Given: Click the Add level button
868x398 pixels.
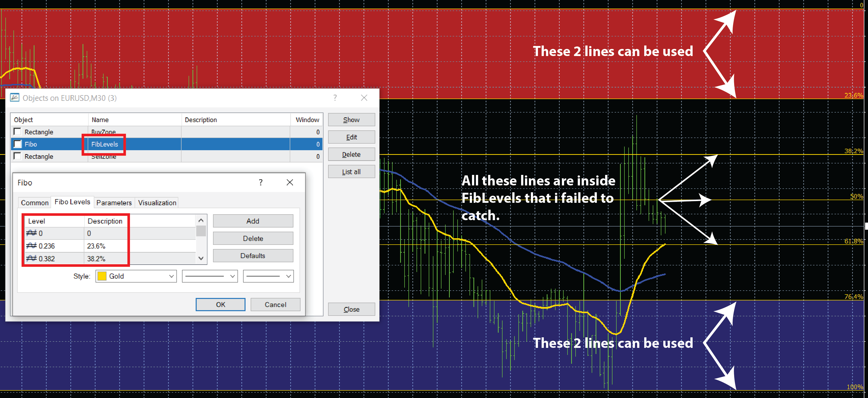Looking at the screenshot, I should 253,221.
